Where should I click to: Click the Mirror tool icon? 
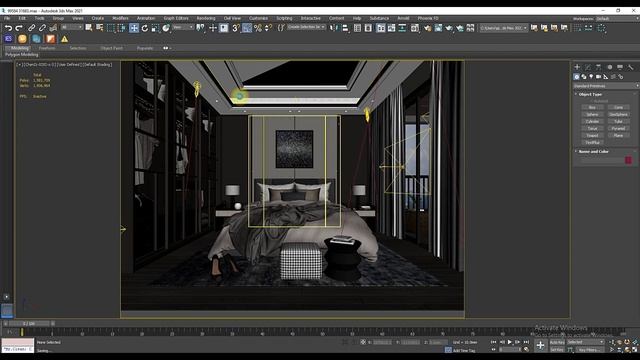334,28
